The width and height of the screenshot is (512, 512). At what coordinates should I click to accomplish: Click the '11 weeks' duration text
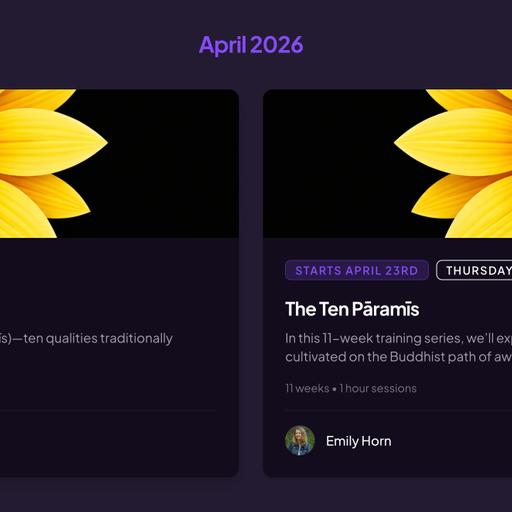pos(307,388)
